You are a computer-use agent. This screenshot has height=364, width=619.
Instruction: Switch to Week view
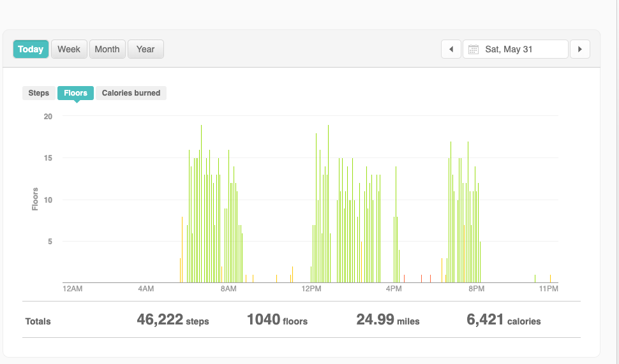point(69,49)
